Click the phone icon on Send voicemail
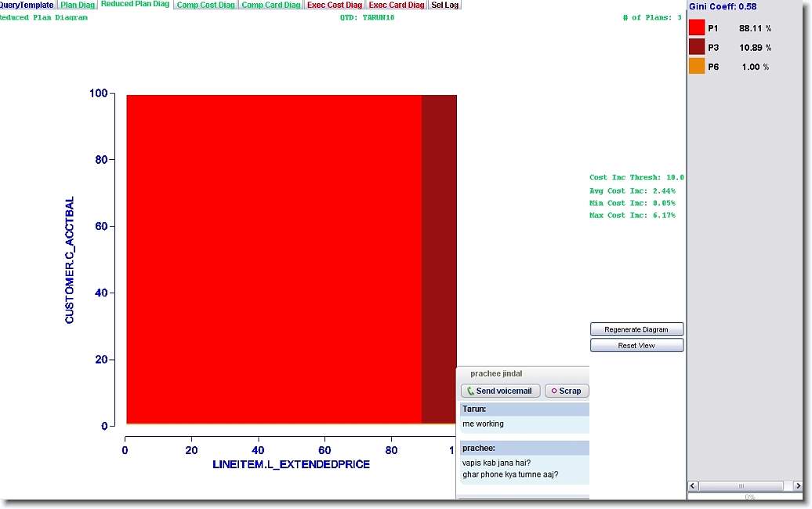 470,391
